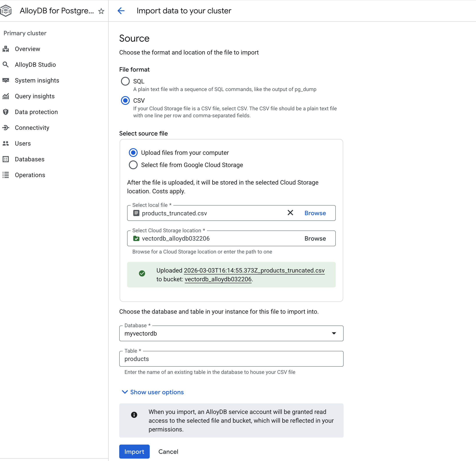Go to System insights page
476x461 pixels.
click(37, 81)
